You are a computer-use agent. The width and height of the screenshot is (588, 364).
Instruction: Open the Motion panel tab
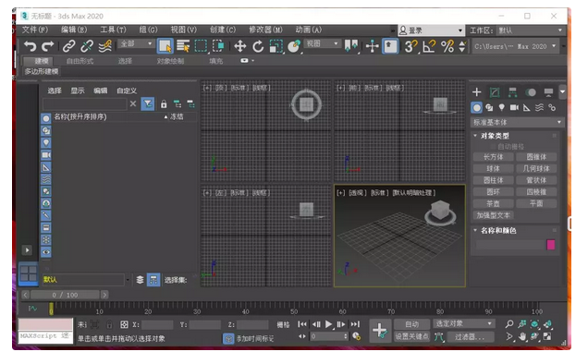click(531, 91)
